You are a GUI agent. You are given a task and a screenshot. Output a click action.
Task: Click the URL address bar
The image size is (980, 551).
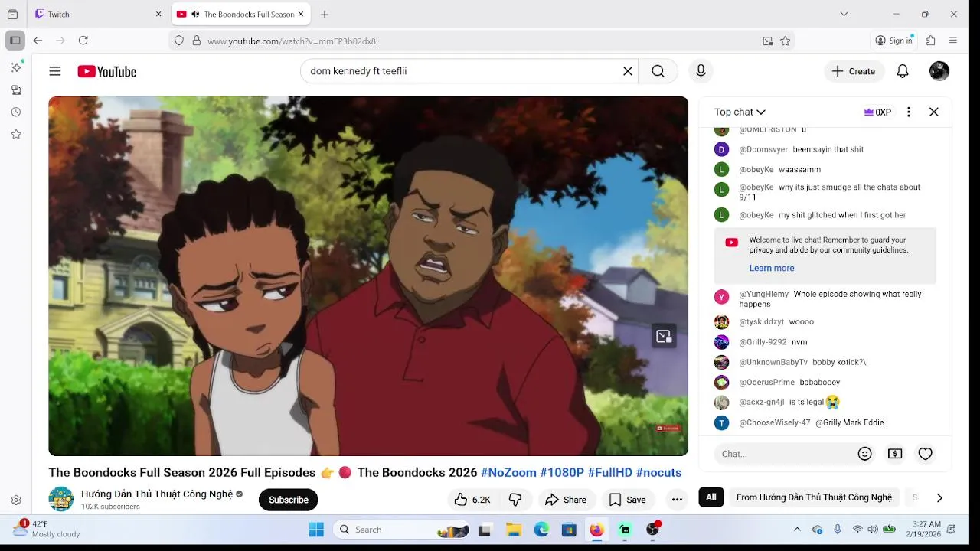click(482, 41)
